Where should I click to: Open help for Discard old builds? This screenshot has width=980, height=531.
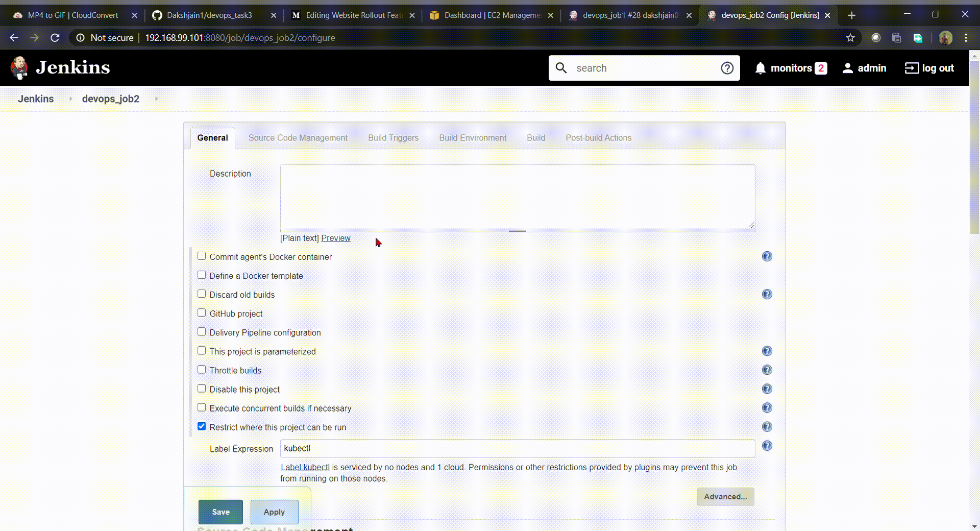click(x=767, y=294)
